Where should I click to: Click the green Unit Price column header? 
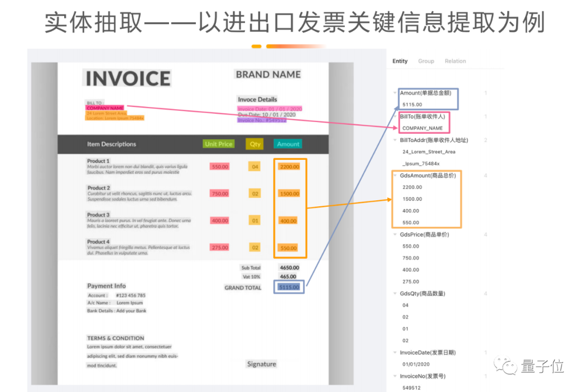219,144
